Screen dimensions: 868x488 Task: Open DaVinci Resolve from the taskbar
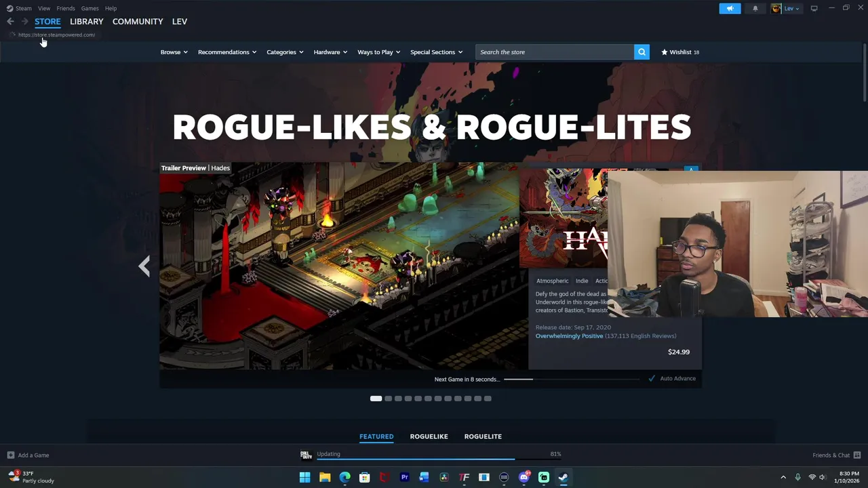[444, 477]
